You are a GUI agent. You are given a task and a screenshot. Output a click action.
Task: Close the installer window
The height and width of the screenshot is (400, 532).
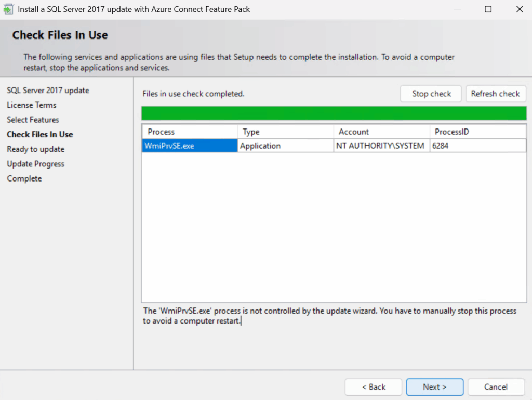(x=520, y=9)
